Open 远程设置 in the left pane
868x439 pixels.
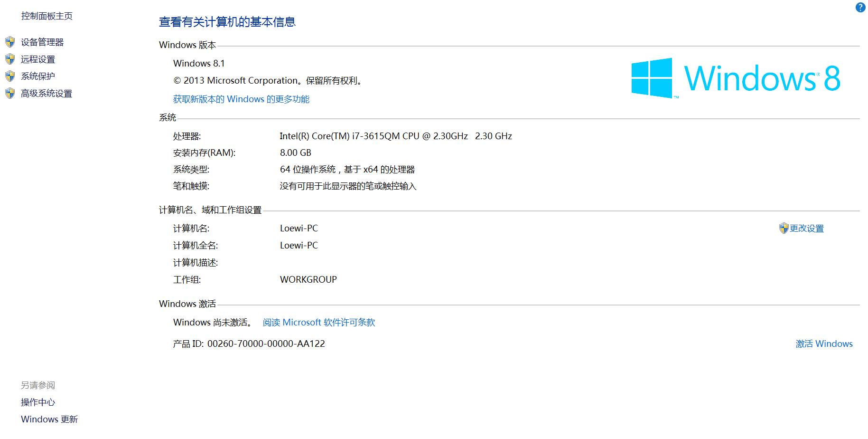38,59
